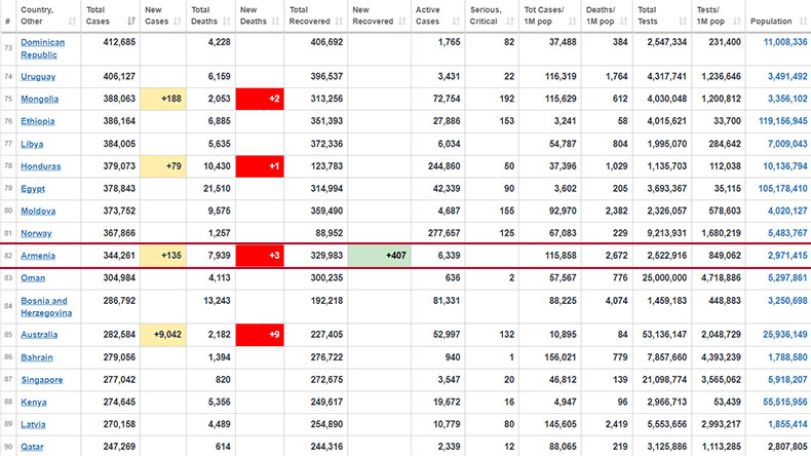Open the Uruguay country link
811x456 pixels.
[38, 77]
